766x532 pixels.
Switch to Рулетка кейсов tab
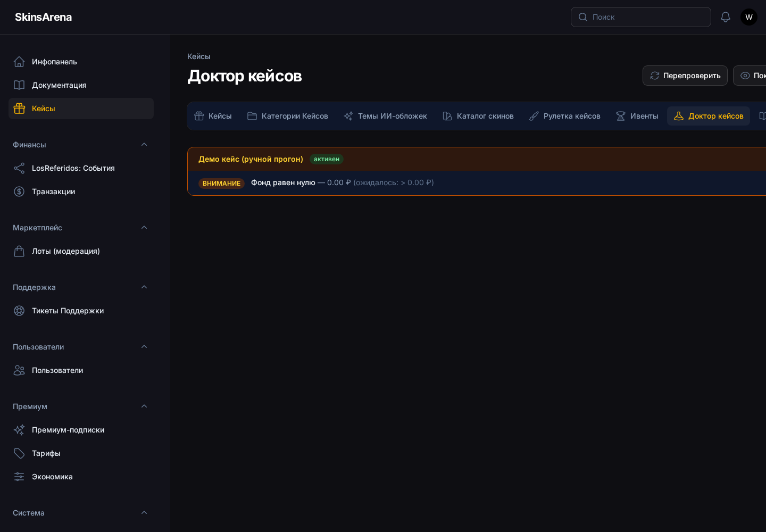[x=565, y=116]
